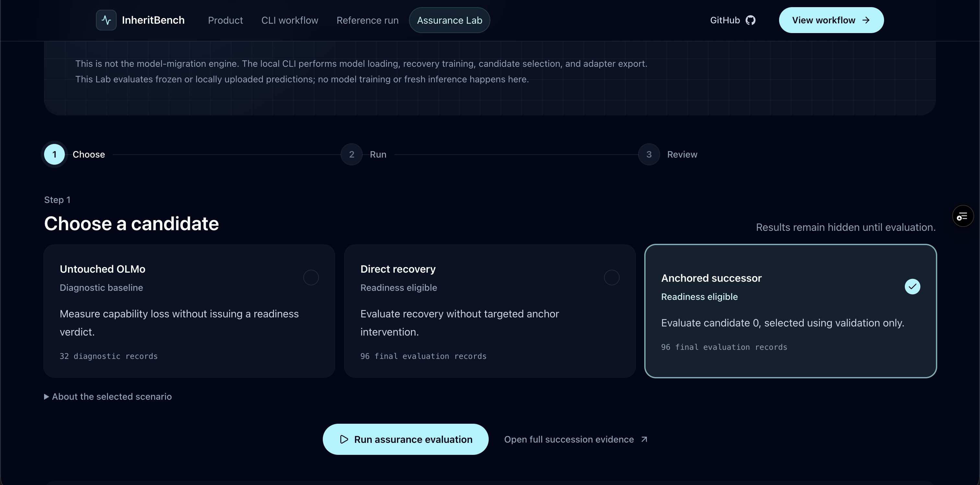Click Results remain hidden until evaluation text
Viewport: 980px width, 485px height.
(x=845, y=227)
